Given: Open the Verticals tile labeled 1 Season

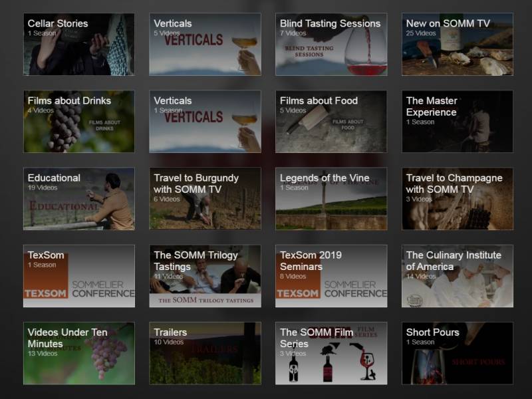Looking at the screenshot, I should pos(205,122).
